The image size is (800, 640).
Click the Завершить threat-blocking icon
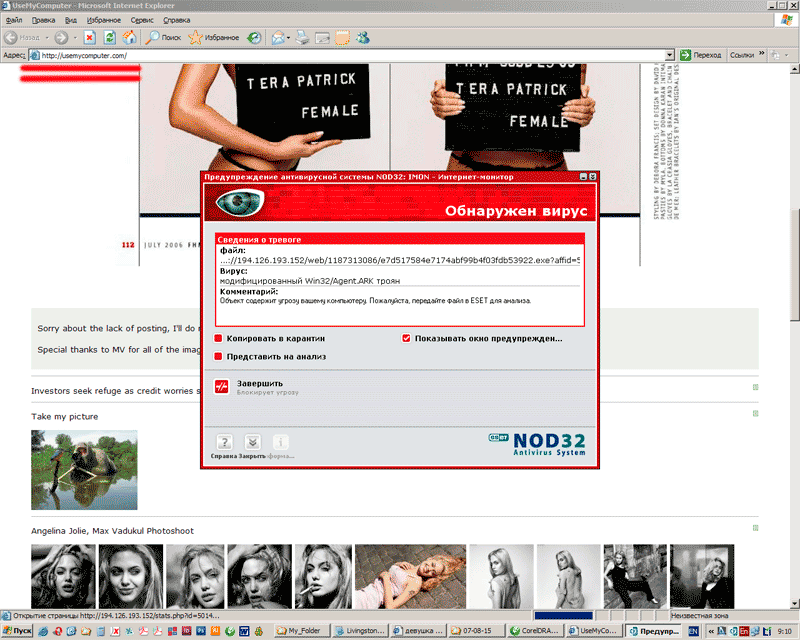[x=221, y=387]
